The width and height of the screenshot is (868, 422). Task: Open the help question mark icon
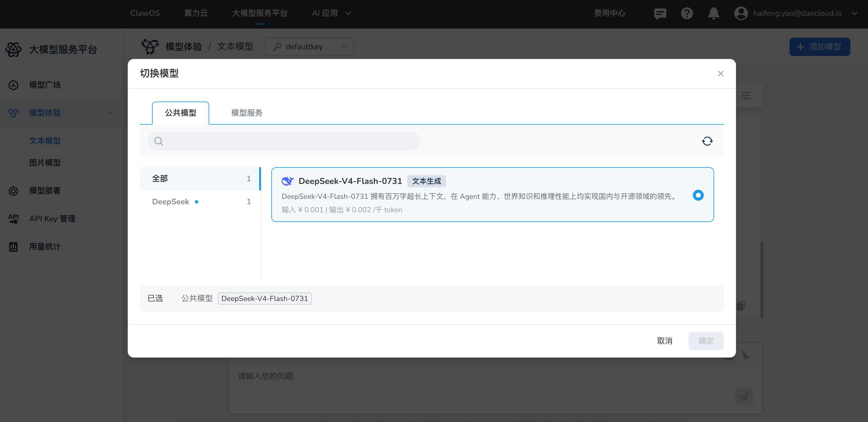pyautogui.click(x=686, y=13)
